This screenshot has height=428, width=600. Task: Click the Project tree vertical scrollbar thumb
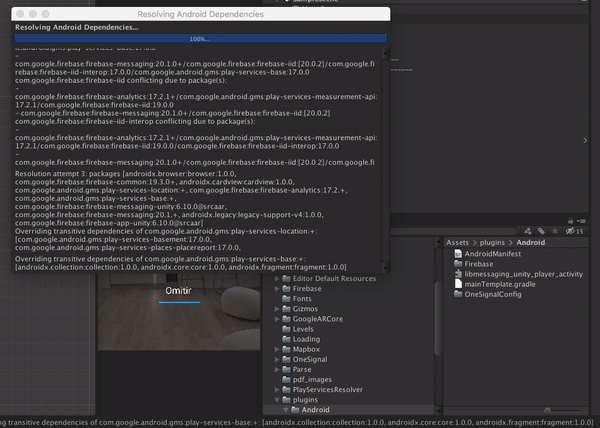tap(439, 318)
